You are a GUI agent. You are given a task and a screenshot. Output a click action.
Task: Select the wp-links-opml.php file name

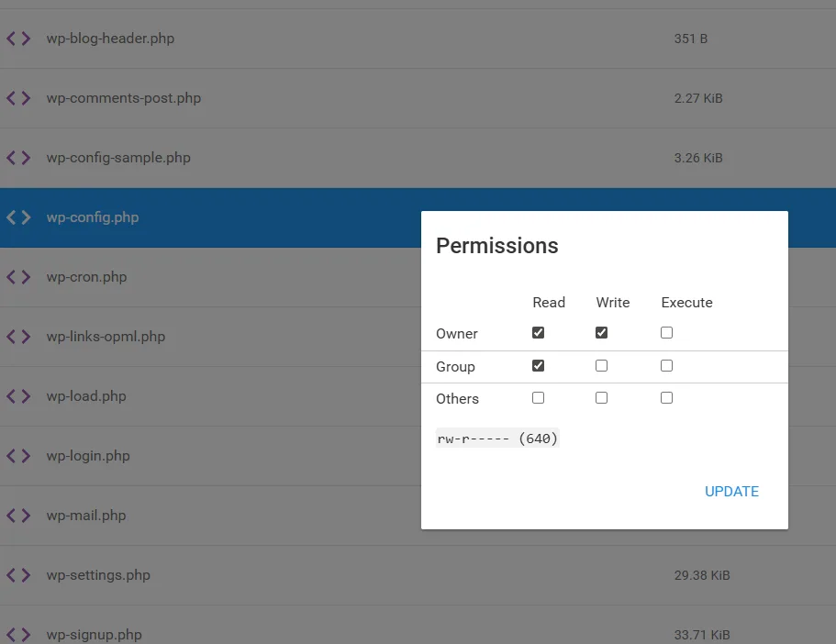click(106, 337)
